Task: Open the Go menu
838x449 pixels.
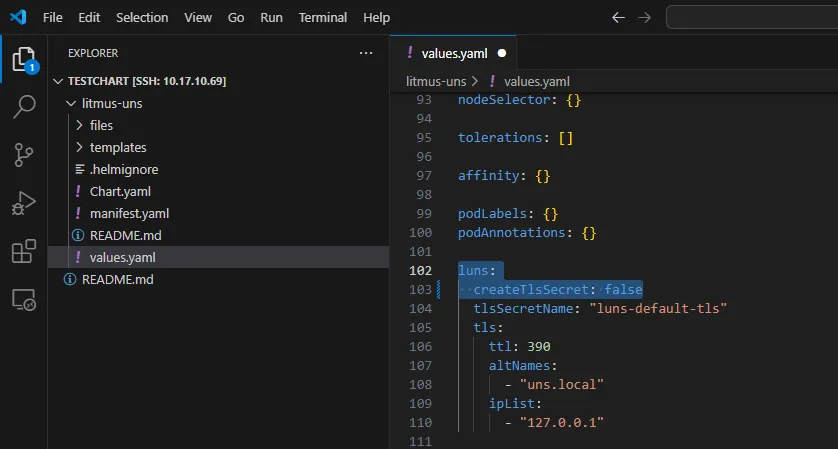Action: pos(236,18)
